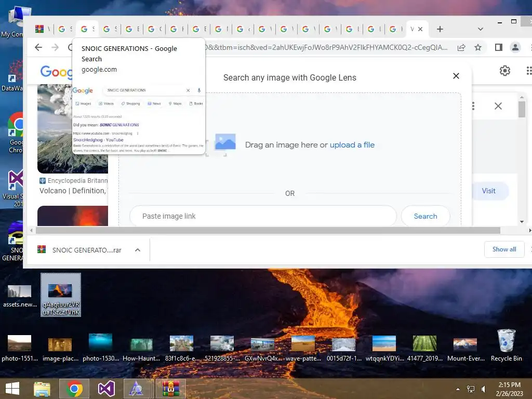Viewport: 532px width, 399px height.
Task: Switch to the first WinRAR-icon tab
Action: [43, 29]
